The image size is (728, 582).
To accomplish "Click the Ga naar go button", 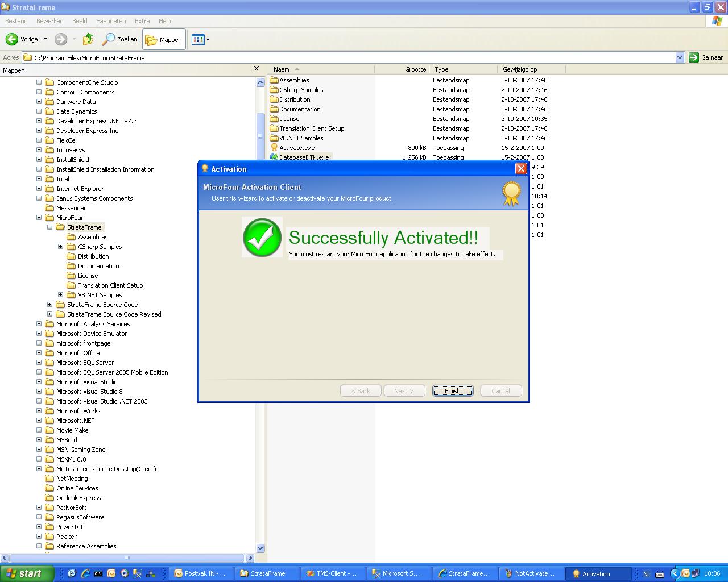I will [x=706, y=57].
